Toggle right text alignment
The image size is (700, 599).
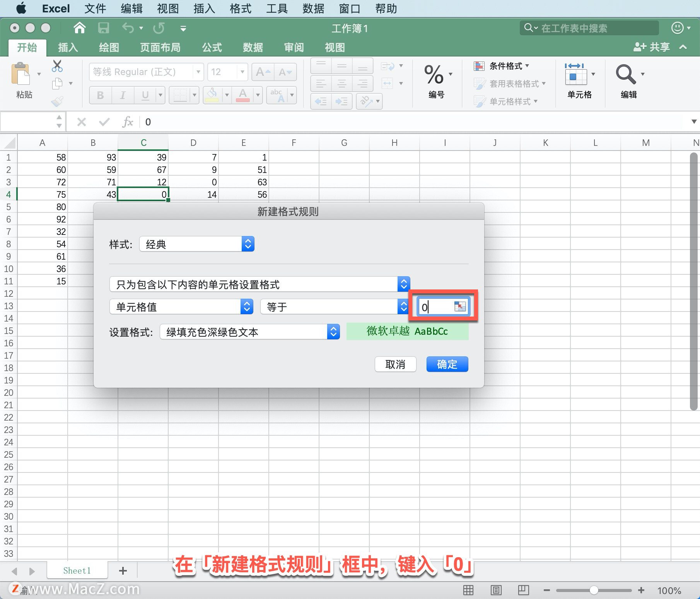click(362, 83)
